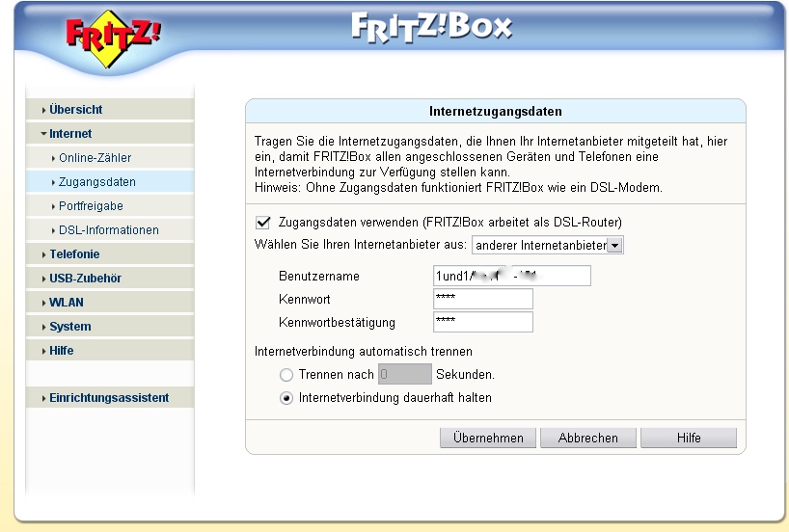
Task: Collapse the Internet menu section
Action: [110, 134]
